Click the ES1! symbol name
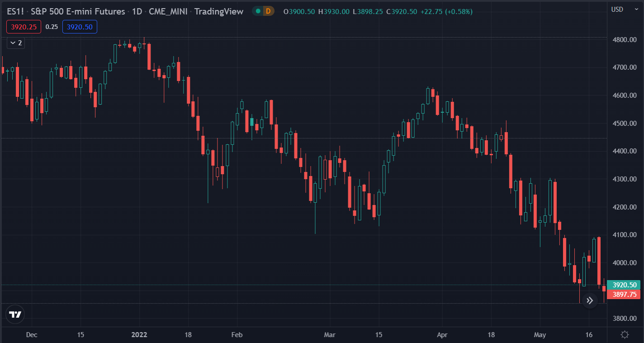This screenshot has width=644, height=343. 15,11
